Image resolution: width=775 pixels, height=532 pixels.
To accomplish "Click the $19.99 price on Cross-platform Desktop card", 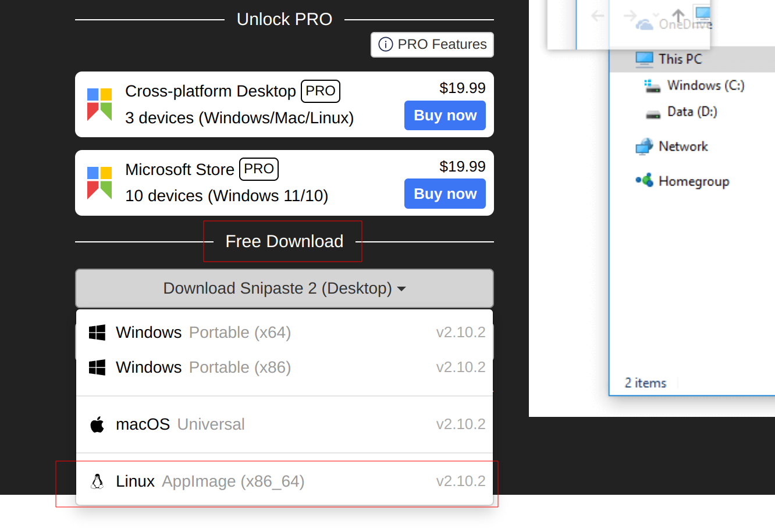I will click(463, 88).
